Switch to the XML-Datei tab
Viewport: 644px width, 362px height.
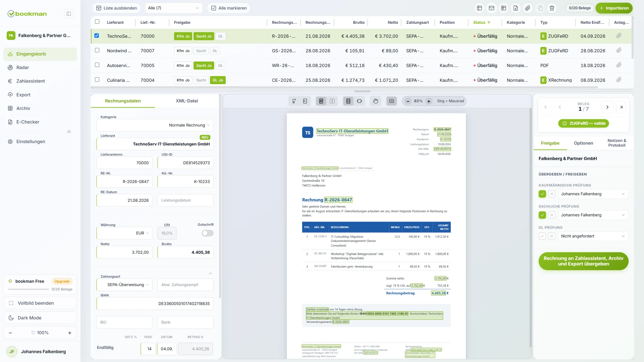coord(187,101)
